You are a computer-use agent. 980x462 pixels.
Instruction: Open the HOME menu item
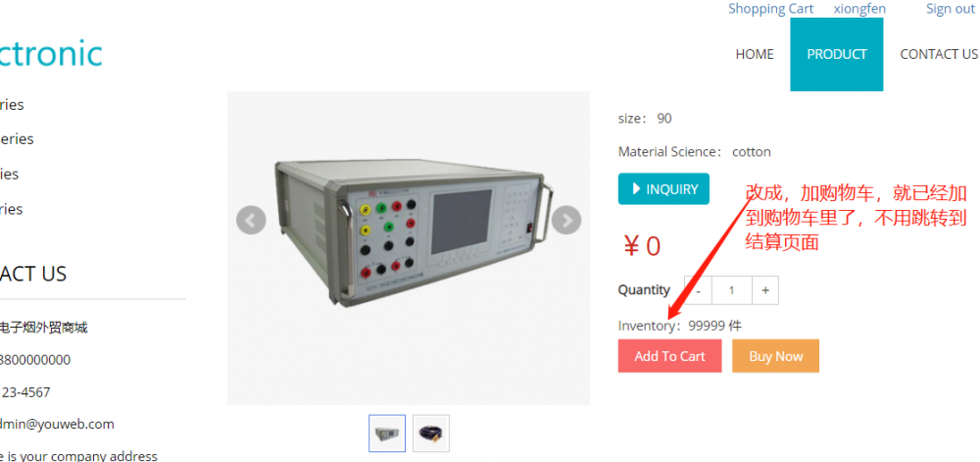[x=755, y=54]
